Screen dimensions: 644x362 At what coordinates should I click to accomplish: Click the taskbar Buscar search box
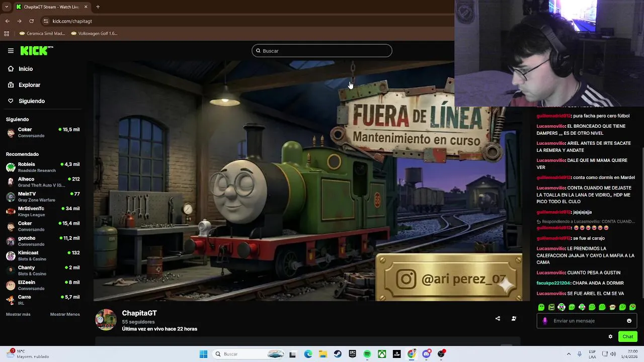[x=249, y=354]
